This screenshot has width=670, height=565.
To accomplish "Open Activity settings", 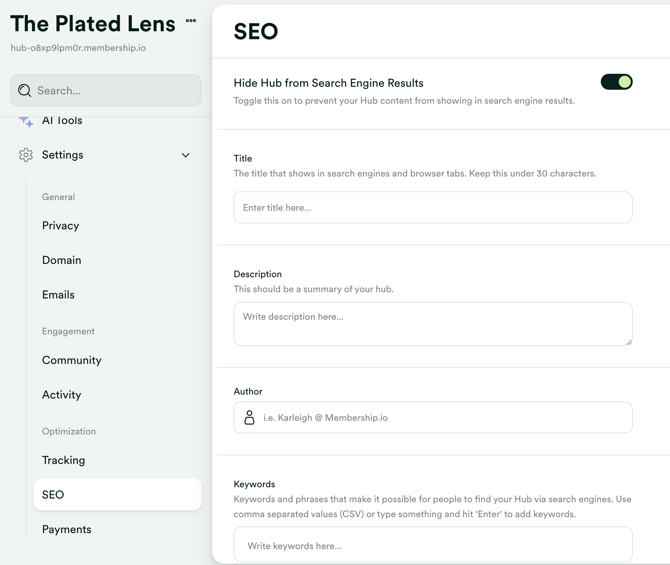I will click(62, 394).
